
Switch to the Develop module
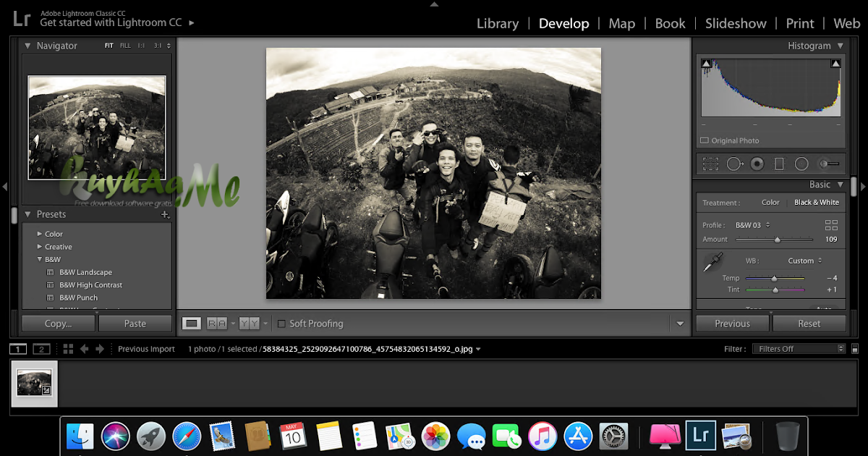563,23
